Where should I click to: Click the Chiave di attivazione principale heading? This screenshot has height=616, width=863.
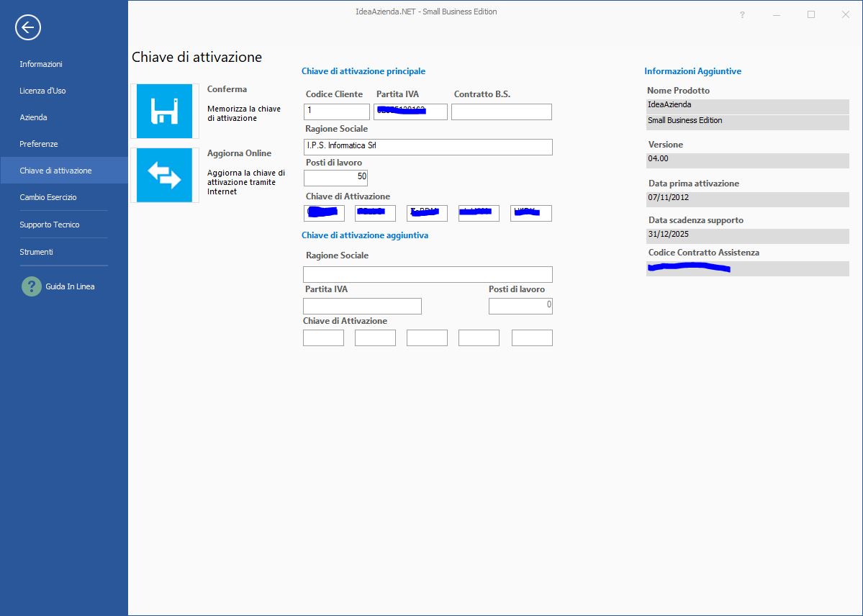[x=363, y=71]
